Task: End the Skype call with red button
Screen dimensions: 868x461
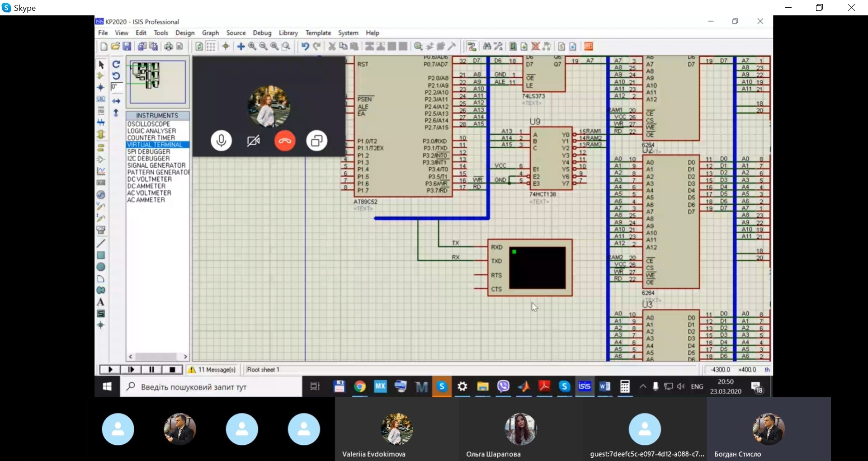Action: coord(285,141)
